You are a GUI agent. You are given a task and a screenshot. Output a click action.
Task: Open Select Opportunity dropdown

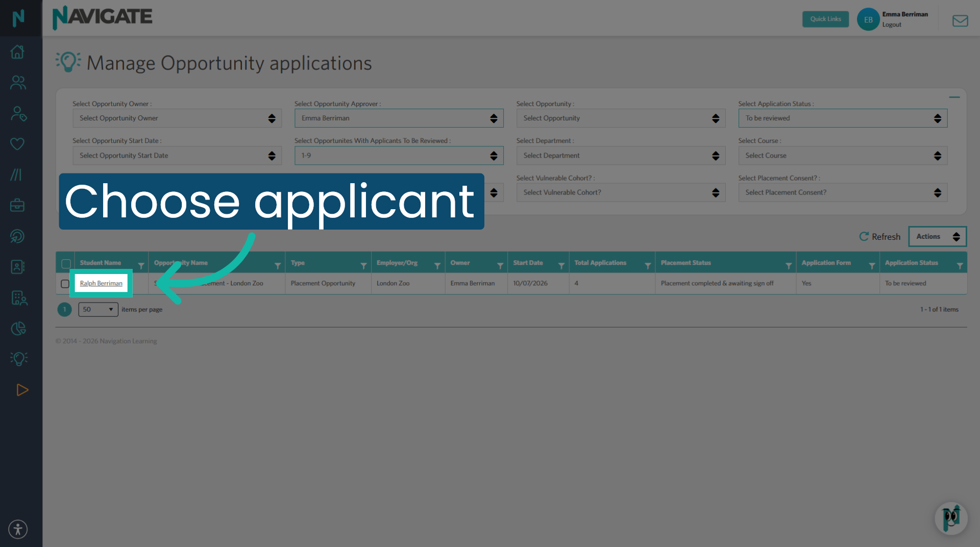621,118
